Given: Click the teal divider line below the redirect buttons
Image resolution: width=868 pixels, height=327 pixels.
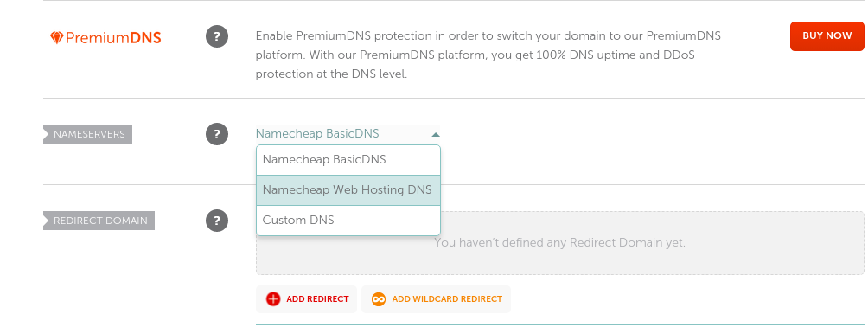Looking at the screenshot, I should (559, 324).
